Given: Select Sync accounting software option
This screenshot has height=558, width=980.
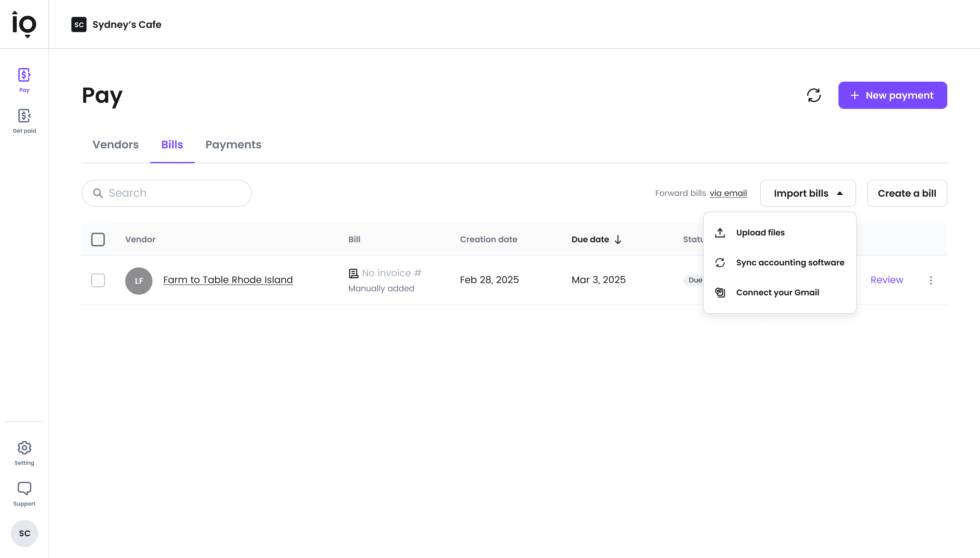Looking at the screenshot, I should [x=789, y=263].
